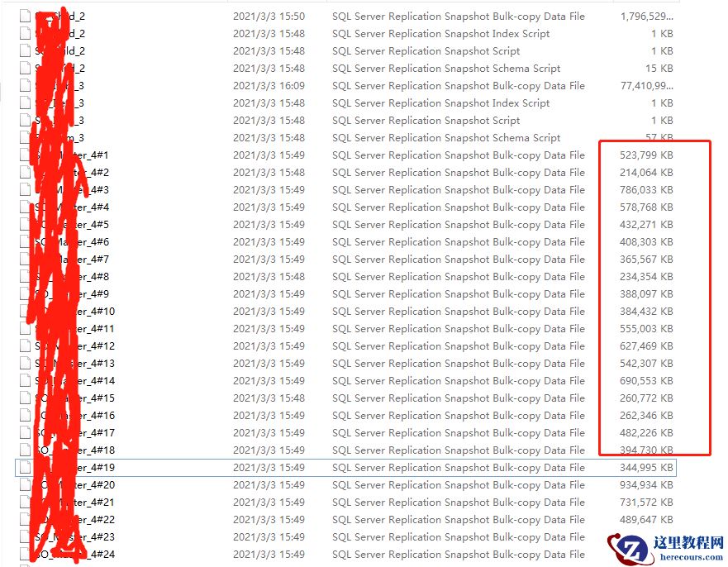Pick the file icon for the entry ending 4#4
728x567 pixels.
25,207
